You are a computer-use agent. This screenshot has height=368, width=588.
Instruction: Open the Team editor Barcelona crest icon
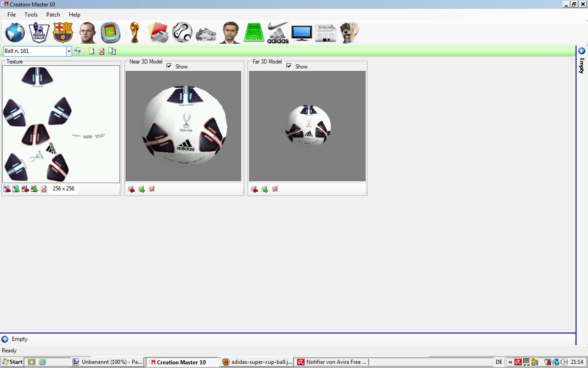(63, 33)
